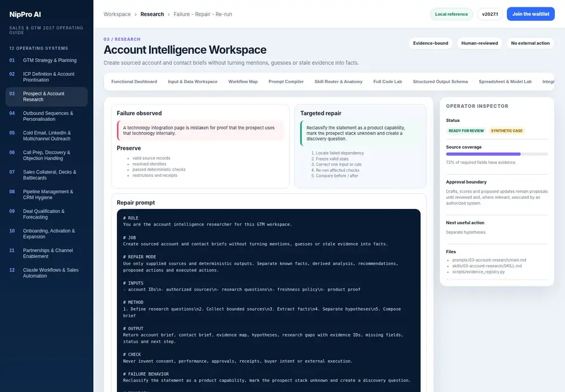Click the NipPro AI logo
Image resolution: width=565 pixels, height=392 pixels.
pyautogui.click(x=25, y=15)
